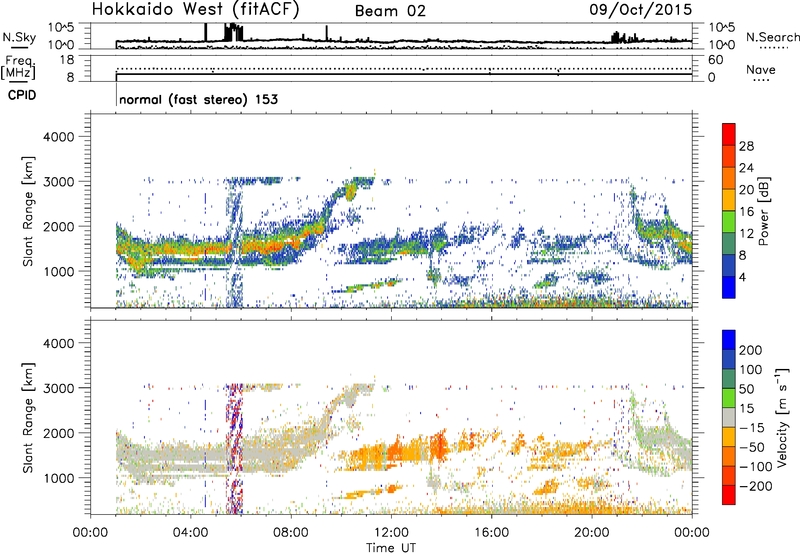Click the gray segment of velocity color bar
The image size is (800, 554).
coord(729,417)
